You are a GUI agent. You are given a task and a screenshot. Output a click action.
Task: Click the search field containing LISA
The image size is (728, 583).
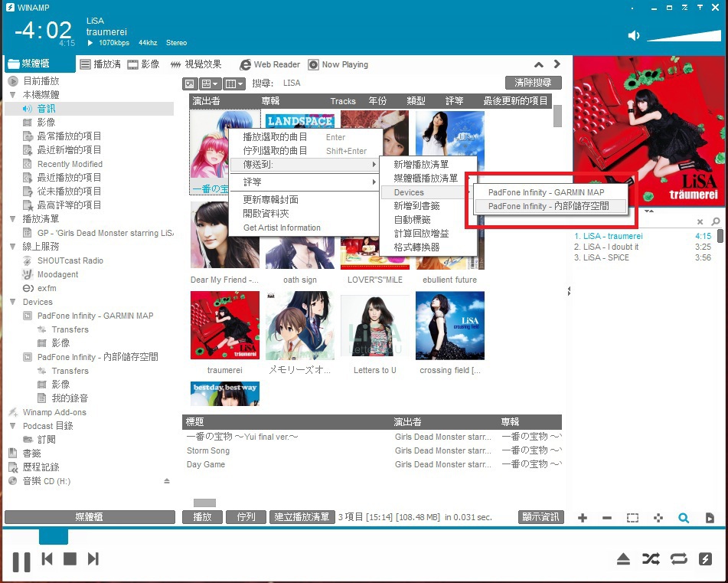click(x=390, y=84)
